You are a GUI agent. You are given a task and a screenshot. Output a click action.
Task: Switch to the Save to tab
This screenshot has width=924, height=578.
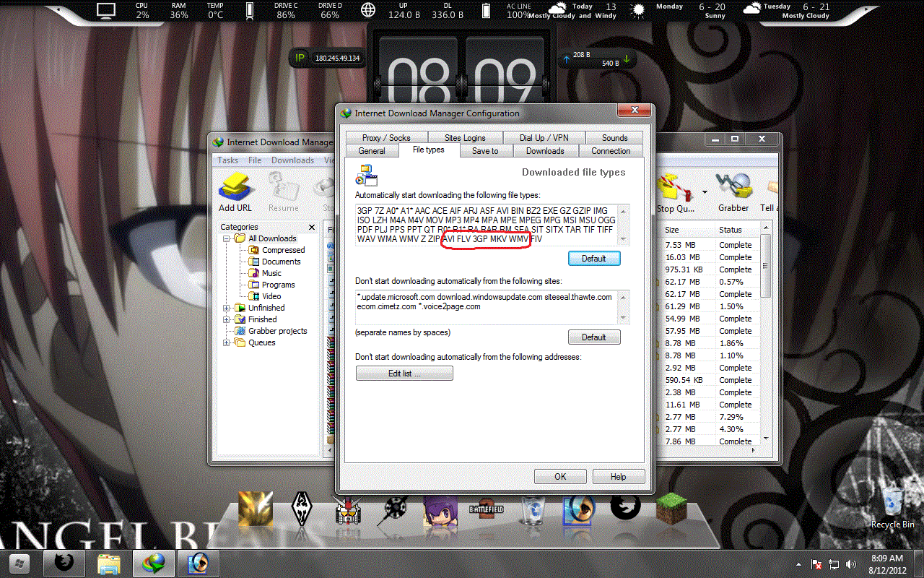485,151
